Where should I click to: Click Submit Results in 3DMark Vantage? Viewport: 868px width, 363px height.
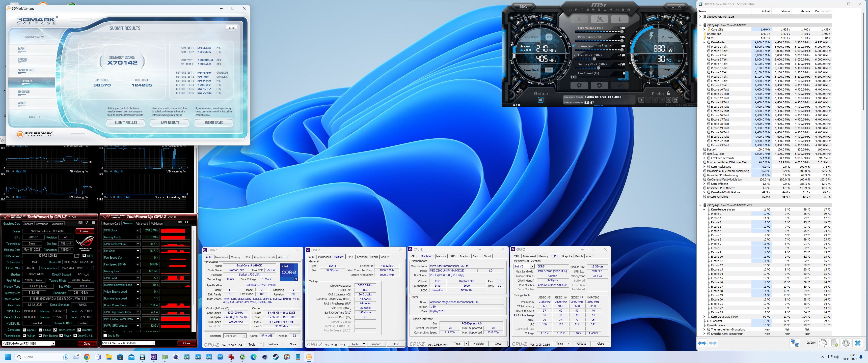click(x=126, y=123)
